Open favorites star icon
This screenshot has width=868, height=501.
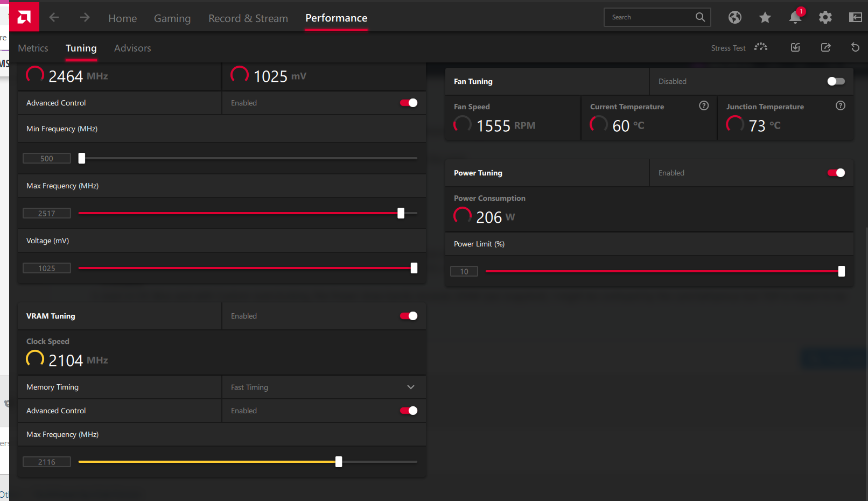tap(765, 18)
